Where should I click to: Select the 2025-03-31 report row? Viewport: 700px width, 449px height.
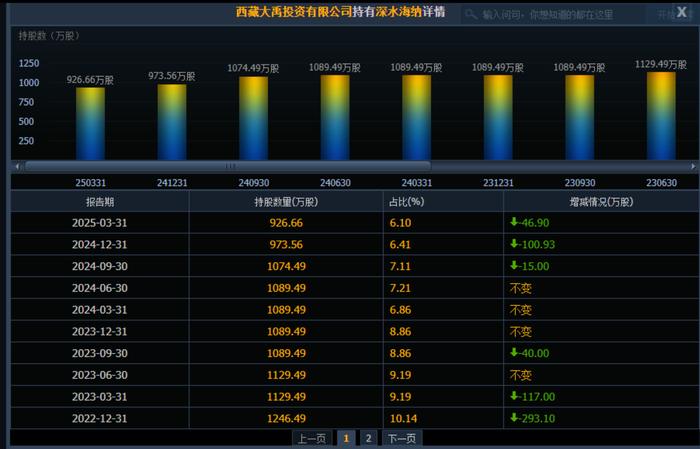pyautogui.click(x=354, y=223)
